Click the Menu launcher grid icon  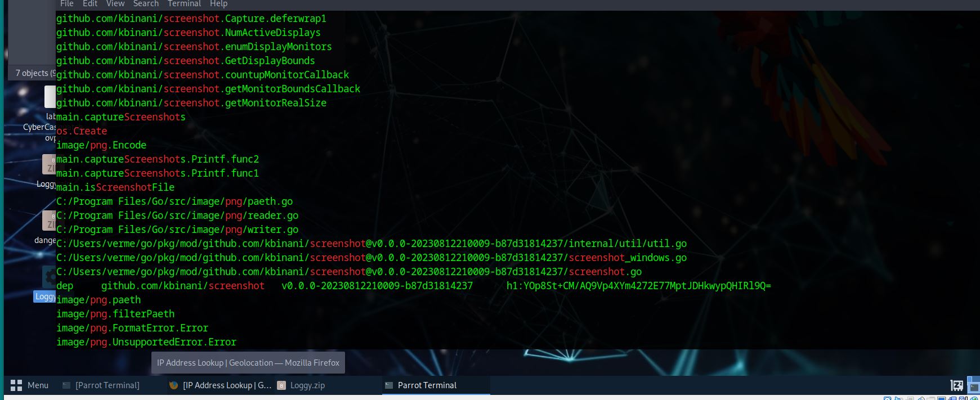coord(16,385)
